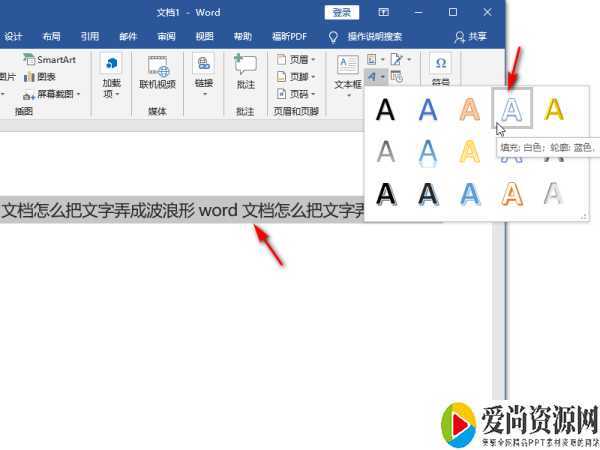
Task: Click the 文本框 text box button
Action: pos(347,72)
